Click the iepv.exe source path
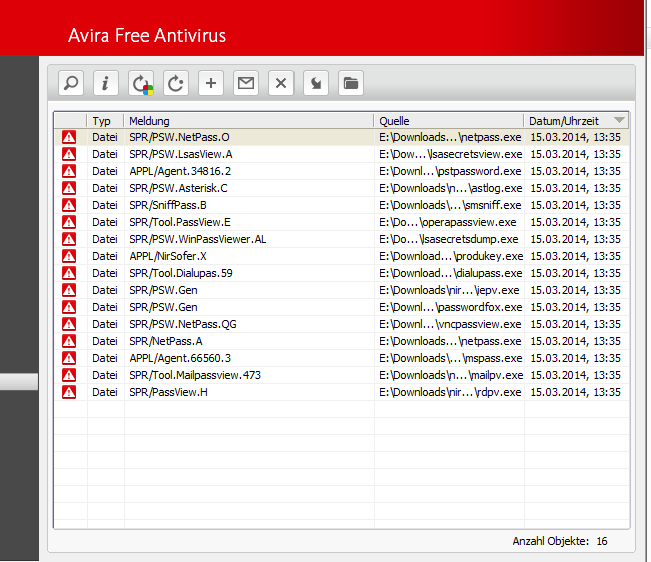651x562 pixels. point(449,290)
